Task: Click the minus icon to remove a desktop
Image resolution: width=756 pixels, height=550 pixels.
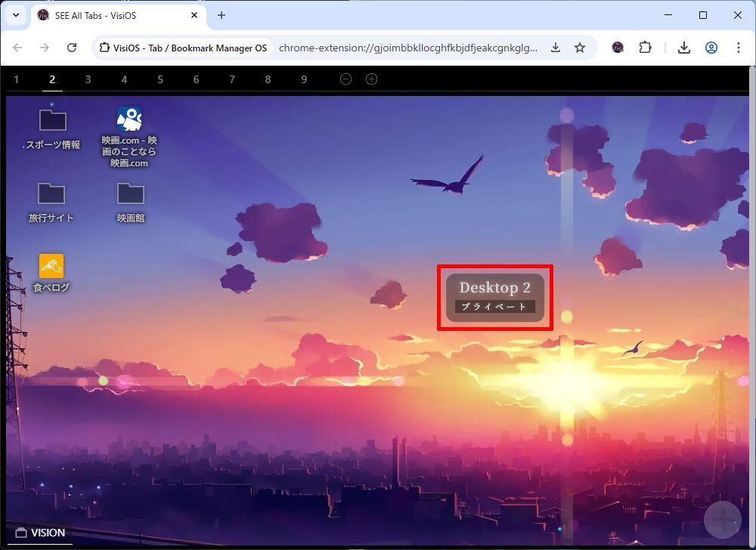Action: coord(345,79)
